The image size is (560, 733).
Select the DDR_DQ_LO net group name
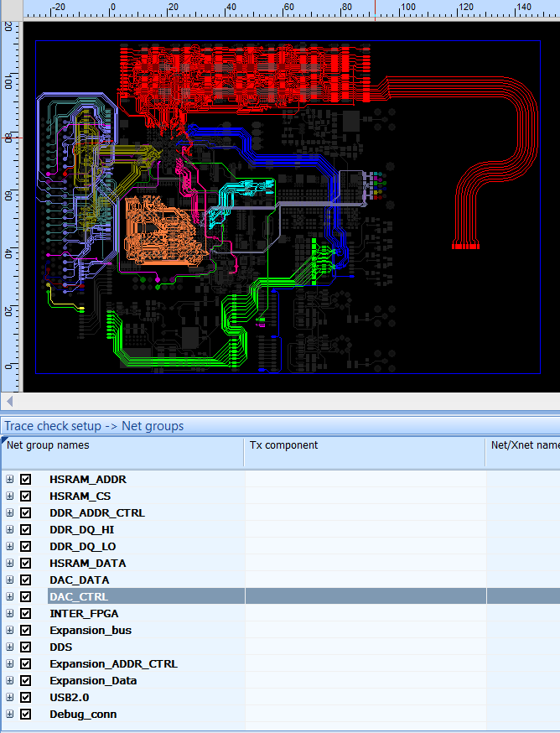82,547
